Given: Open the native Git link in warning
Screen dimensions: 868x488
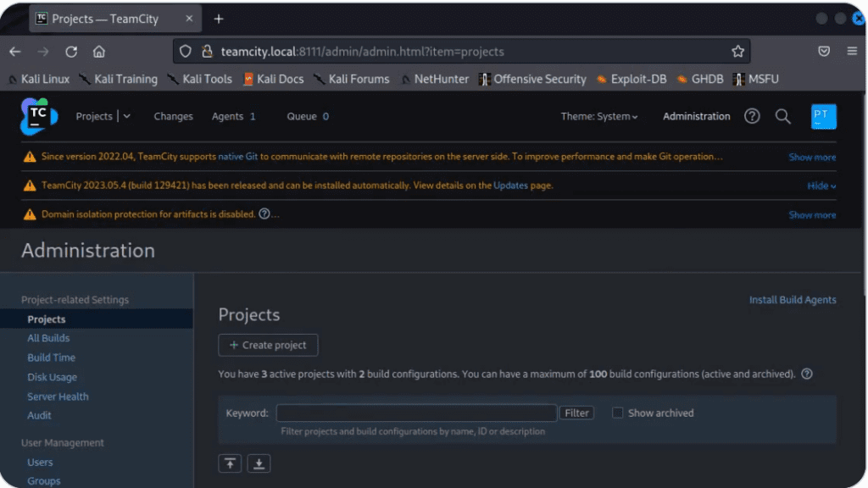Looking at the screenshot, I should (x=238, y=157).
